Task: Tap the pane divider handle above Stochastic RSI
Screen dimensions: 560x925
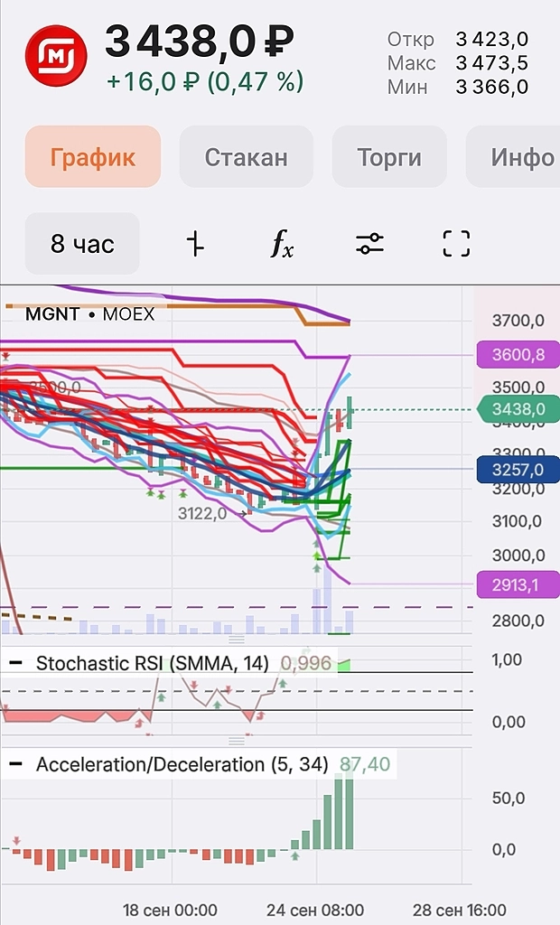Action: tap(237, 640)
